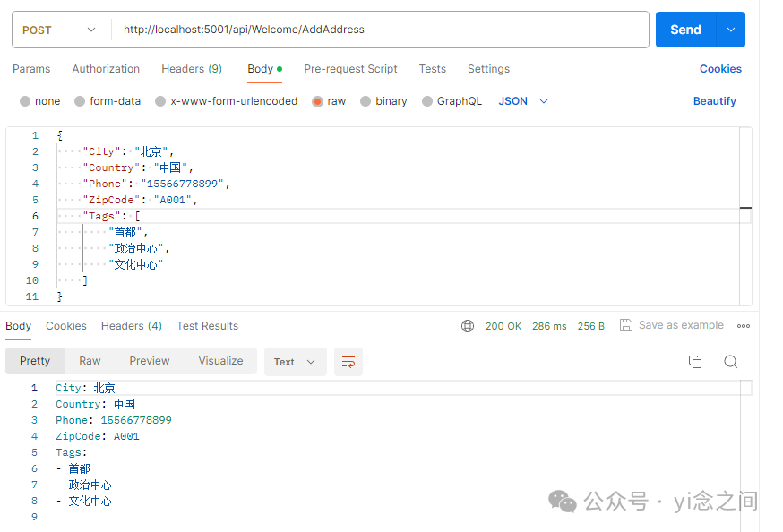Open the Send options dropdown arrow
The width and height of the screenshot is (783, 532).
pyautogui.click(x=730, y=30)
